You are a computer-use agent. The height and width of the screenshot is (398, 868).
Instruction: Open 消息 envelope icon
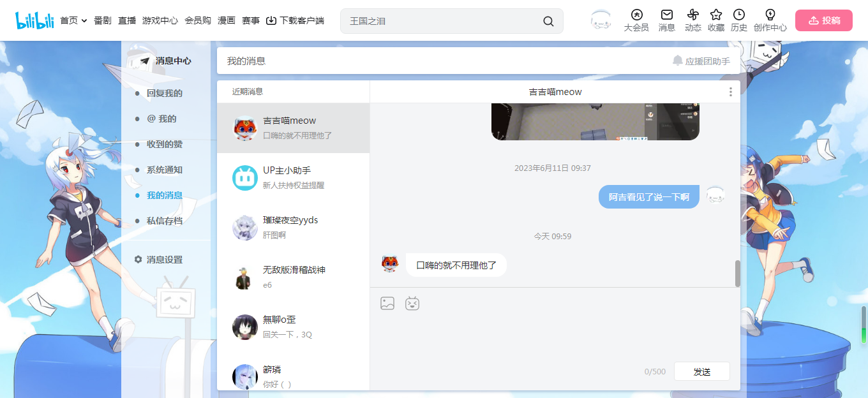click(x=667, y=20)
